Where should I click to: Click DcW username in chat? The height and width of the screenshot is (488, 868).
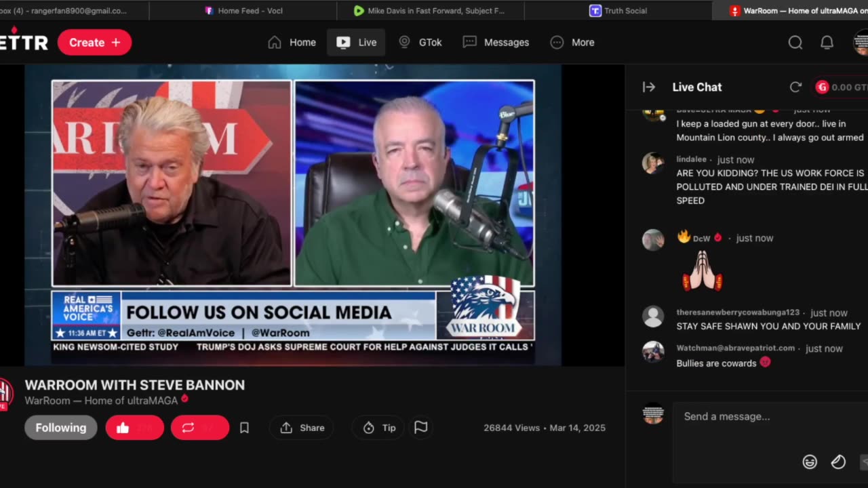coord(701,238)
